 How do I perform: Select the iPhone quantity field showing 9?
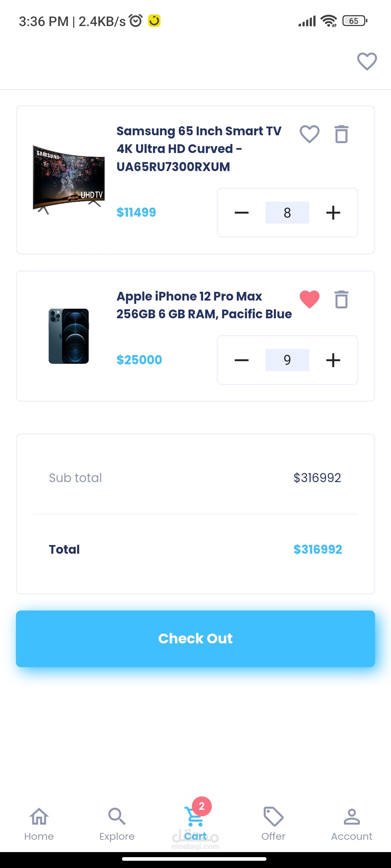[287, 360]
